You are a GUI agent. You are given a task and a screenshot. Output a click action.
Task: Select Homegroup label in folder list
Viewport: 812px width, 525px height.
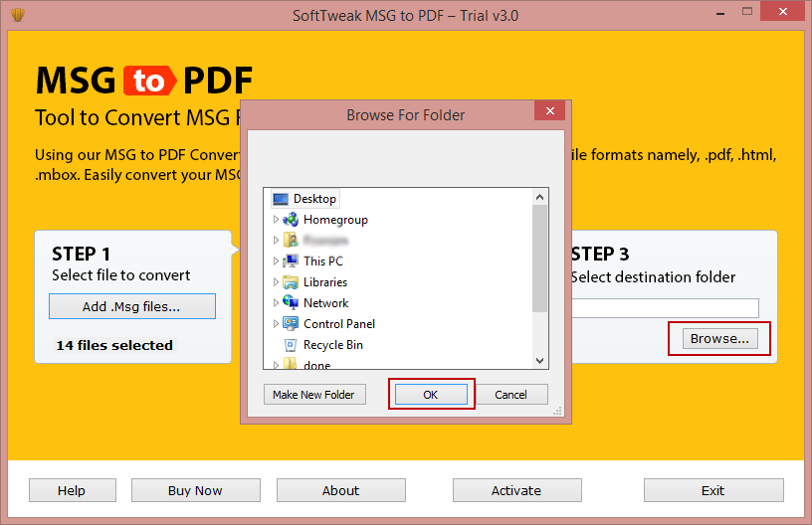pos(335,220)
